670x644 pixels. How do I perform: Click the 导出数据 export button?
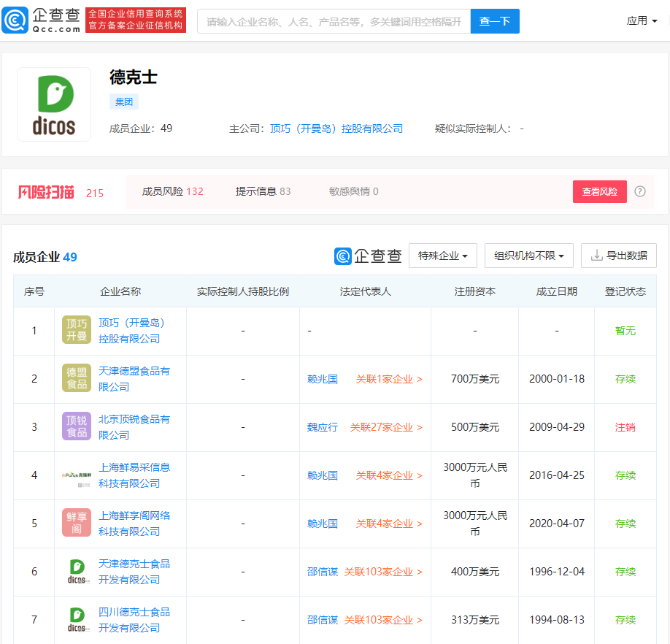coord(619,256)
